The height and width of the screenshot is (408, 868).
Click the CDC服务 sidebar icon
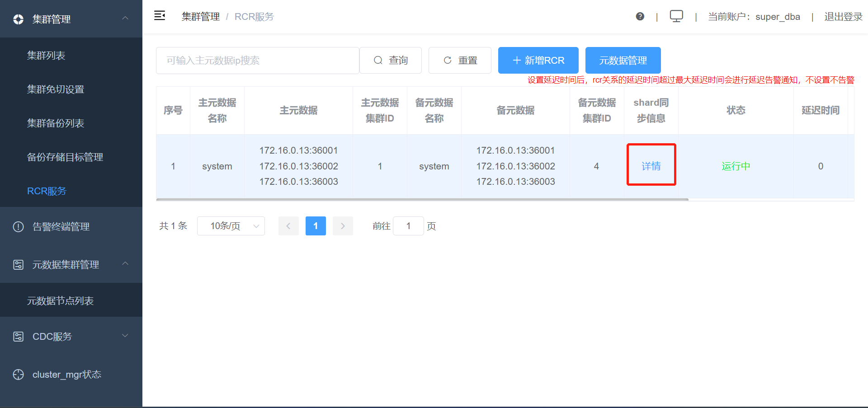[18, 337]
